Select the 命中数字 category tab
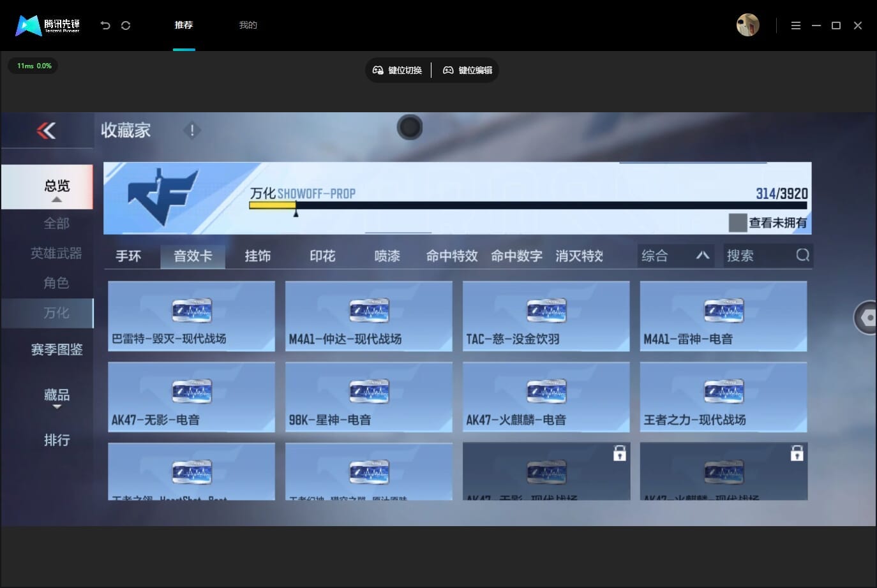Viewport: 877px width, 588px height. point(516,256)
